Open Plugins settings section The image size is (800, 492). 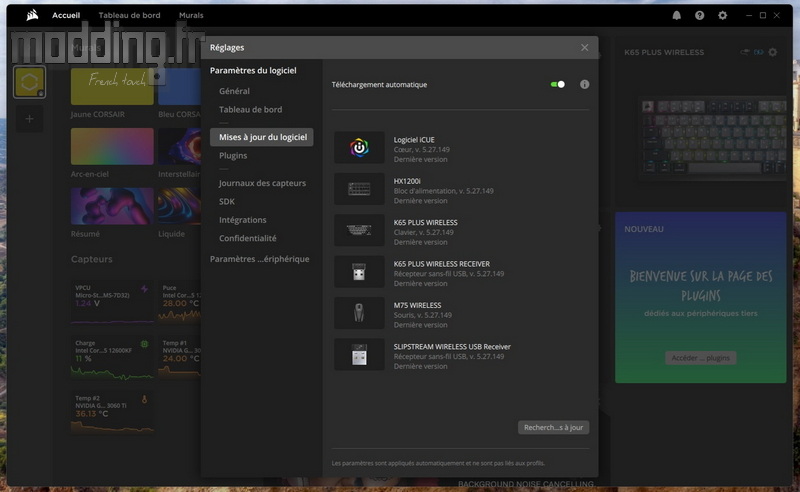point(233,155)
